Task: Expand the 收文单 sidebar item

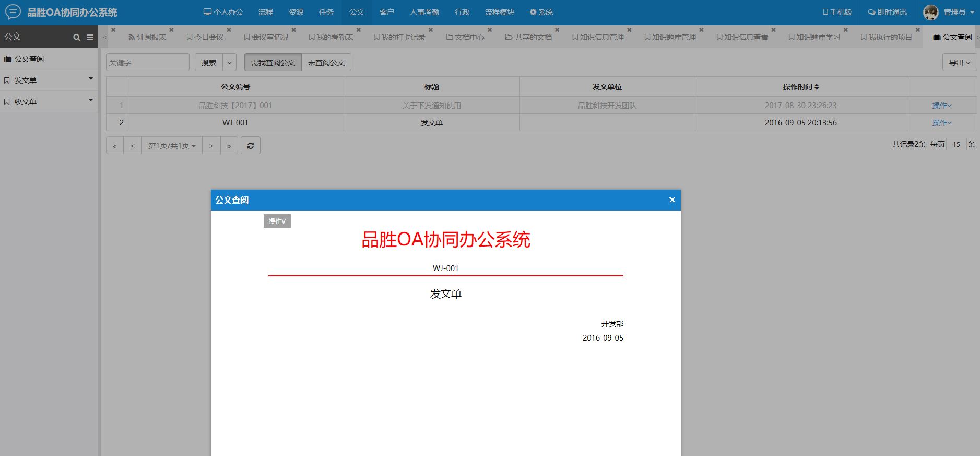Action: pyautogui.click(x=49, y=102)
